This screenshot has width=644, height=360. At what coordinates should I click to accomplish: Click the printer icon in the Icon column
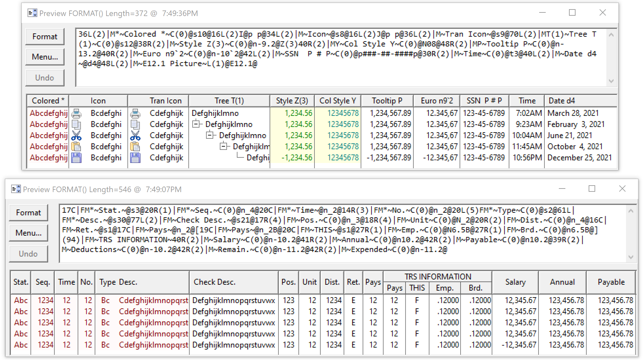coord(76,113)
